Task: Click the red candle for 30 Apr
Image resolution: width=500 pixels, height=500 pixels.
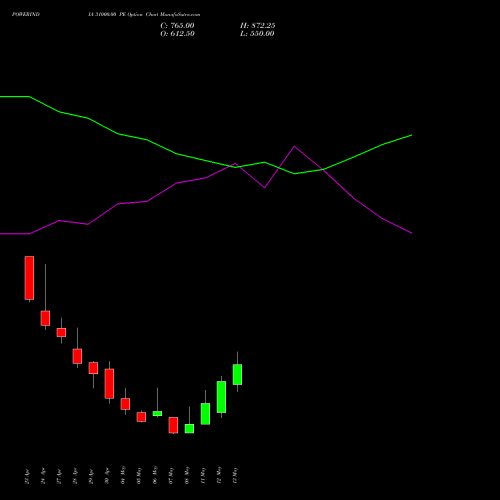Action: (109, 384)
